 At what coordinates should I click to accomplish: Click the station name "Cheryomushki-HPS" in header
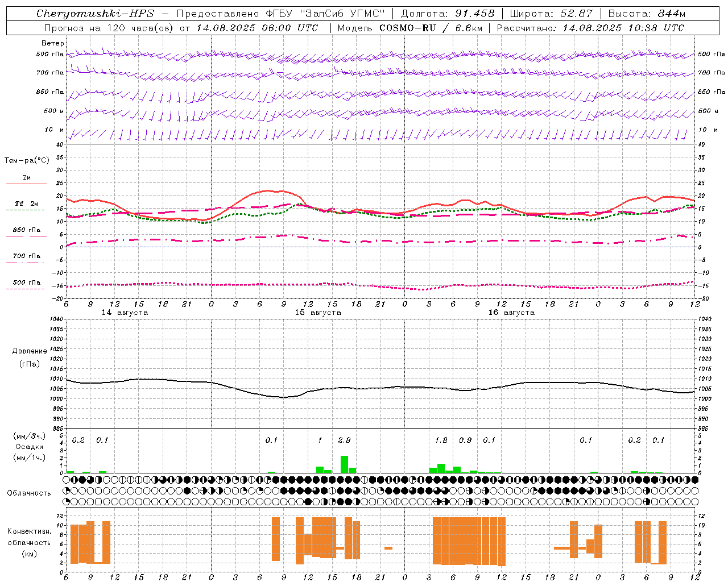[95, 14]
